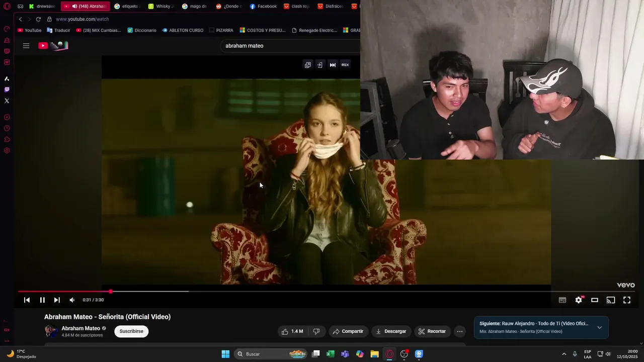Screen dimensions: 644x362
Task: Enter fullscreen mode
Action: [x=627, y=300]
